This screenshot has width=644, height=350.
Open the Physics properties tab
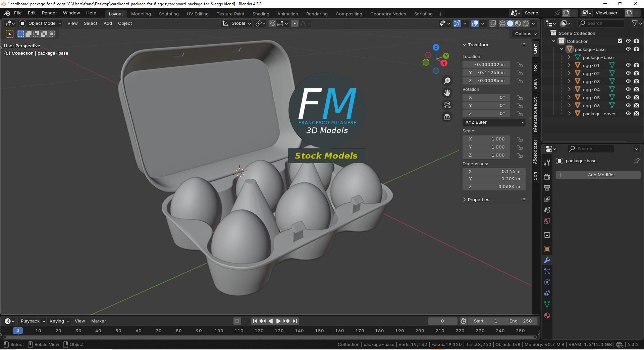click(x=547, y=282)
